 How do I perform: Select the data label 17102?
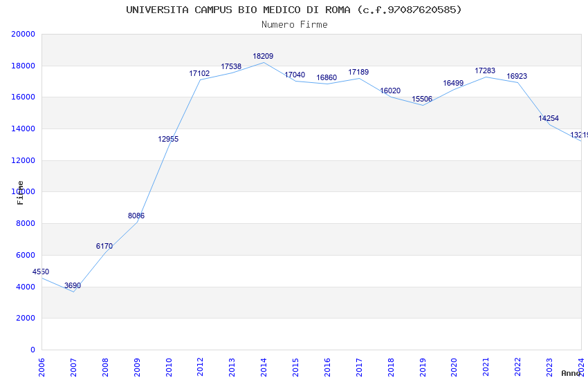pyautogui.click(x=199, y=73)
